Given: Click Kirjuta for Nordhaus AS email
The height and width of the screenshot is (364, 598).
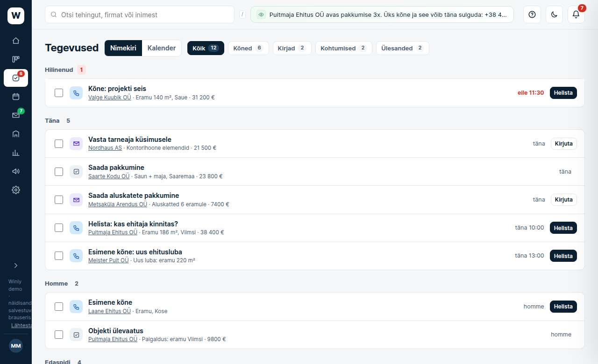Looking at the screenshot, I should (x=563, y=144).
